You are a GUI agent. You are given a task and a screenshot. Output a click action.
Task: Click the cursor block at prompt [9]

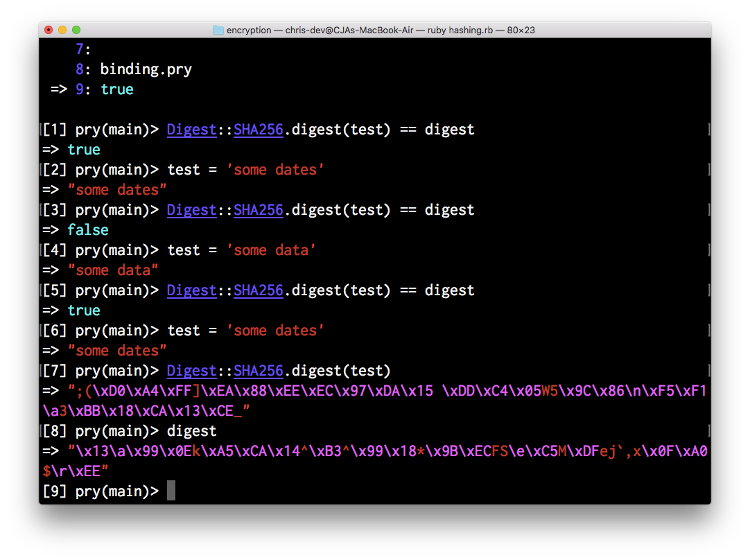[x=171, y=491]
